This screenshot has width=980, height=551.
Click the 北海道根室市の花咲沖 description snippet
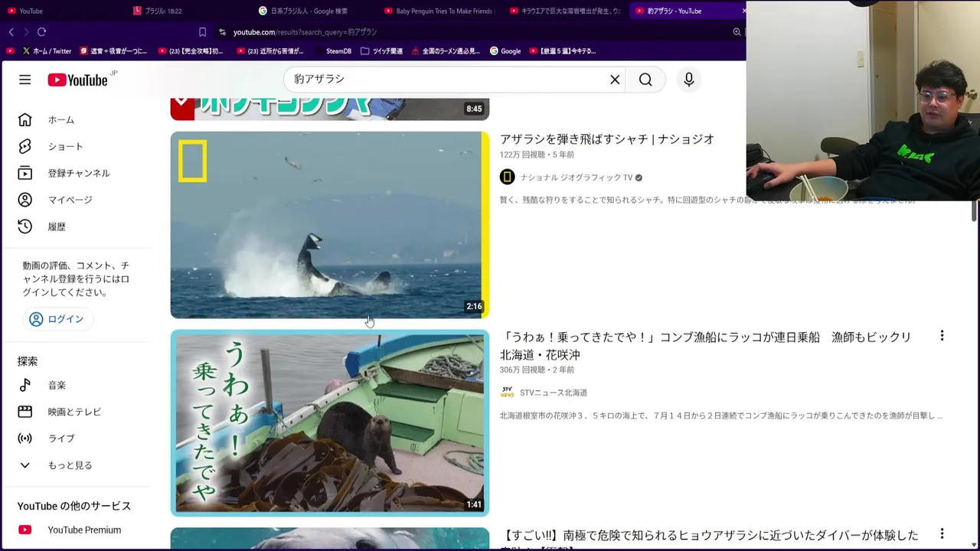coord(721,416)
